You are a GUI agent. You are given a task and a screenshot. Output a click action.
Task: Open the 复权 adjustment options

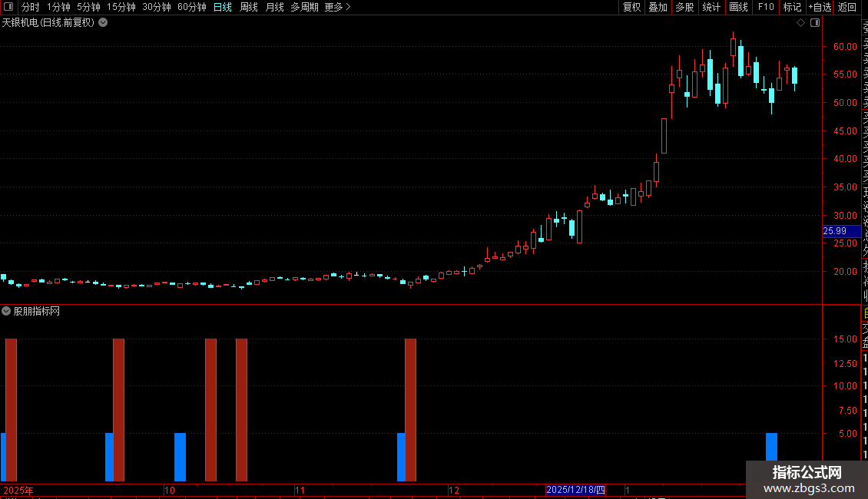click(x=631, y=7)
